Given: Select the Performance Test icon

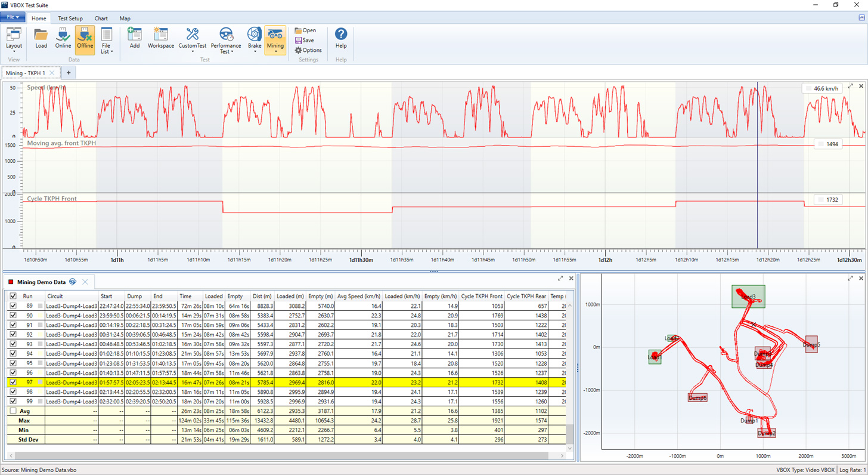Looking at the screenshot, I should pyautogui.click(x=226, y=35).
